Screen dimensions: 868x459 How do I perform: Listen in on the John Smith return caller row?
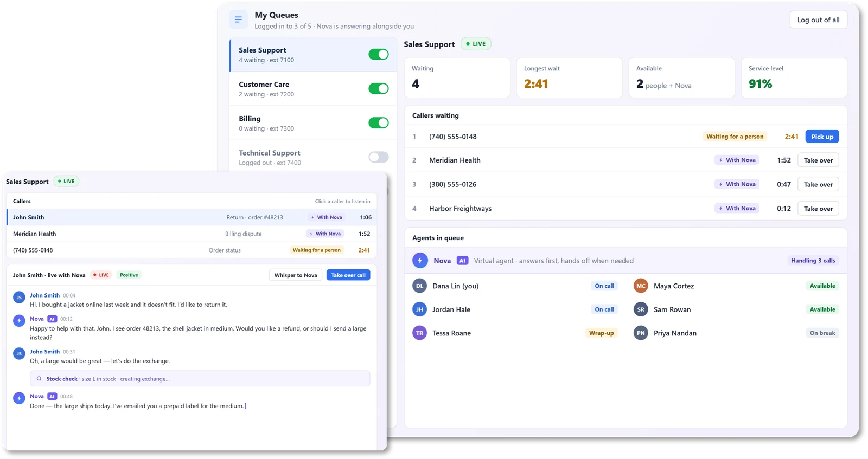click(192, 217)
